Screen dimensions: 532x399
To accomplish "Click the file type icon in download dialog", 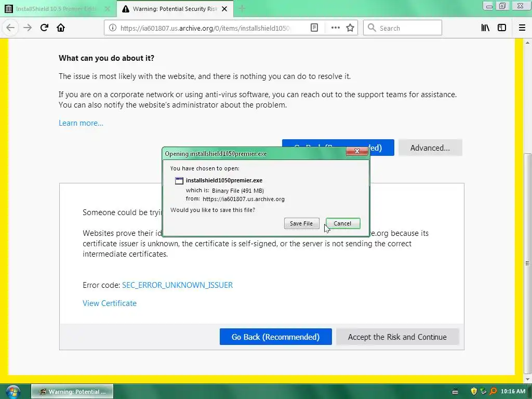I will tap(179, 181).
